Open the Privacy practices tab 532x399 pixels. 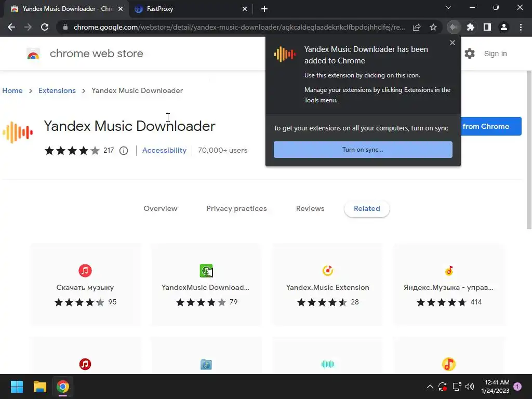[236, 209]
